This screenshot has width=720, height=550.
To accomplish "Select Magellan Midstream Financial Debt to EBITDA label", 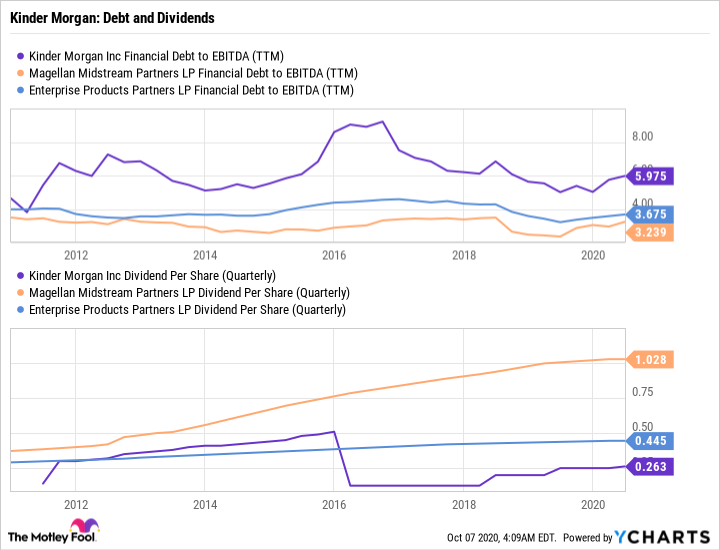I will coord(194,73).
